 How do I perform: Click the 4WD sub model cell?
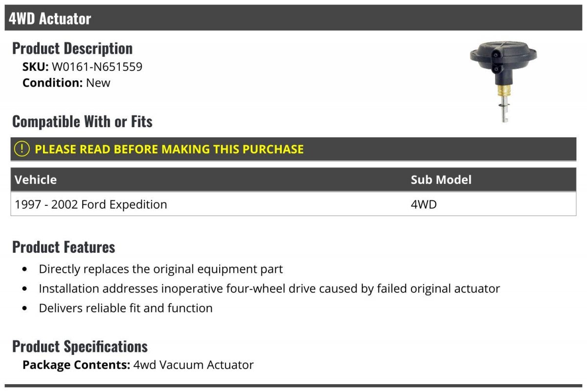[424, 204]
